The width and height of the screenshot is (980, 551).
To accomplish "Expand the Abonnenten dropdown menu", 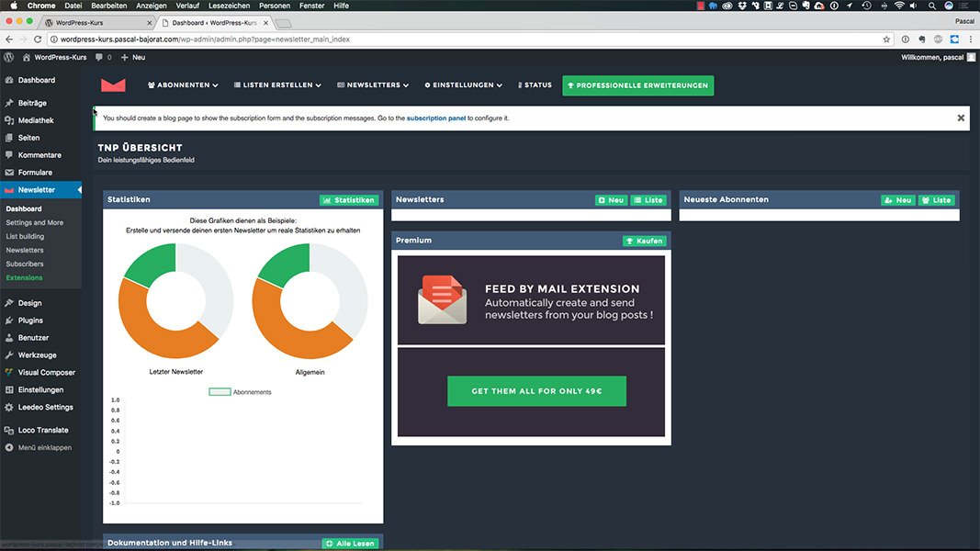I will tap(183, 85).
